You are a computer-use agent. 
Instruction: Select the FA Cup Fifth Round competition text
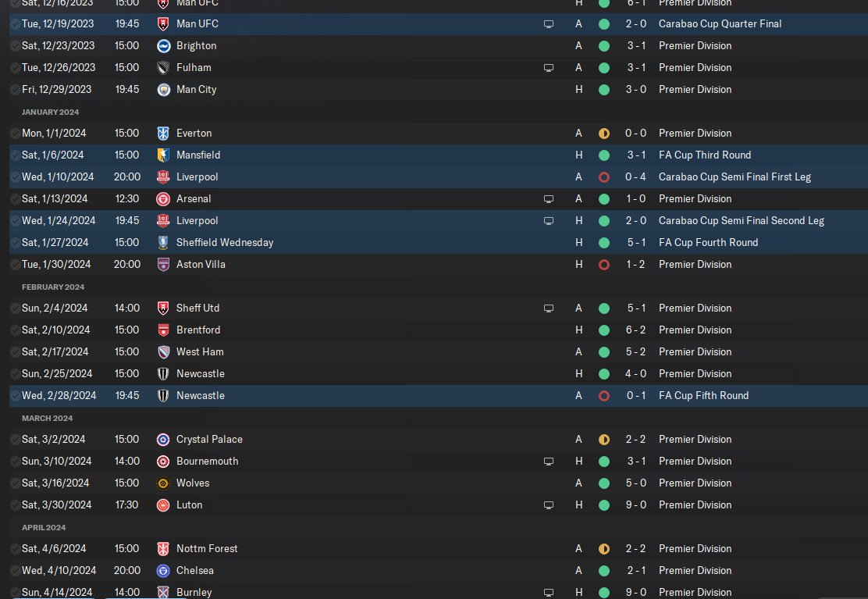[703, 395]
